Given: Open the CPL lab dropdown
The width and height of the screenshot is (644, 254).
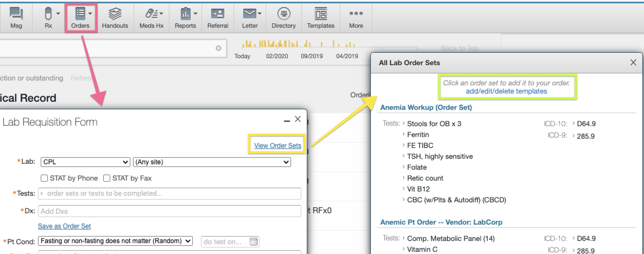Looking at the screenshot, I should pyautogui.click(x=85, y=162).
